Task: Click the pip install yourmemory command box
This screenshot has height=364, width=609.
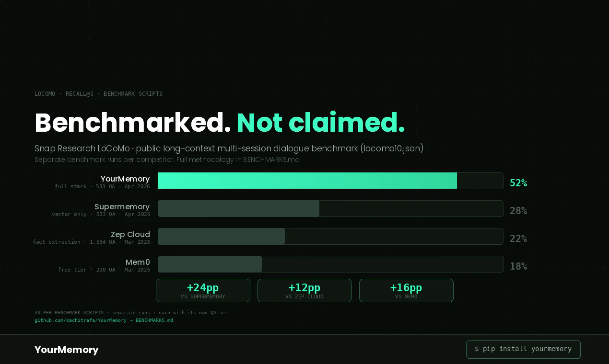Action: tap(523, 349)
